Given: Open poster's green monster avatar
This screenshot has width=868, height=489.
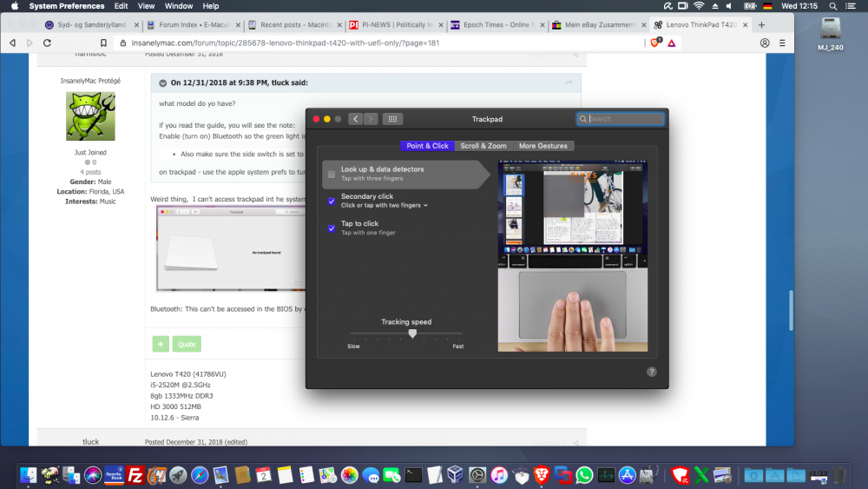Looking at the screenshot, I should [x=90, y=116].
